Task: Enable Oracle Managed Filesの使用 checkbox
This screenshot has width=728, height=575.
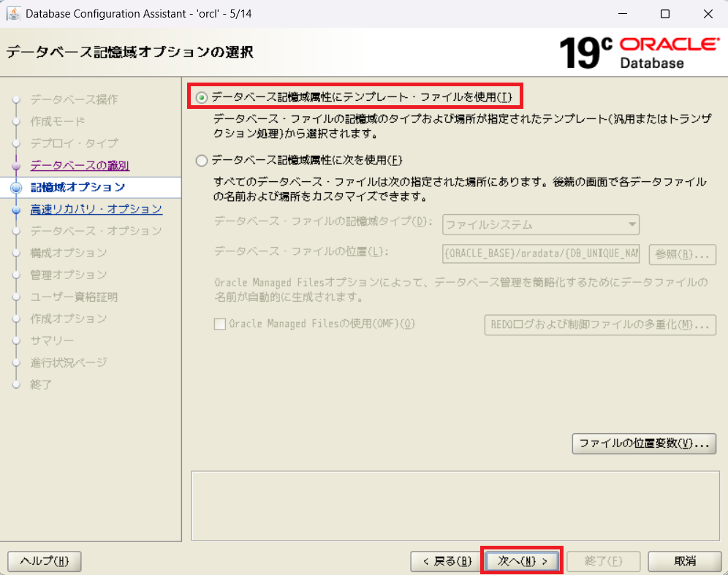Action: click(x=220, y=324)
